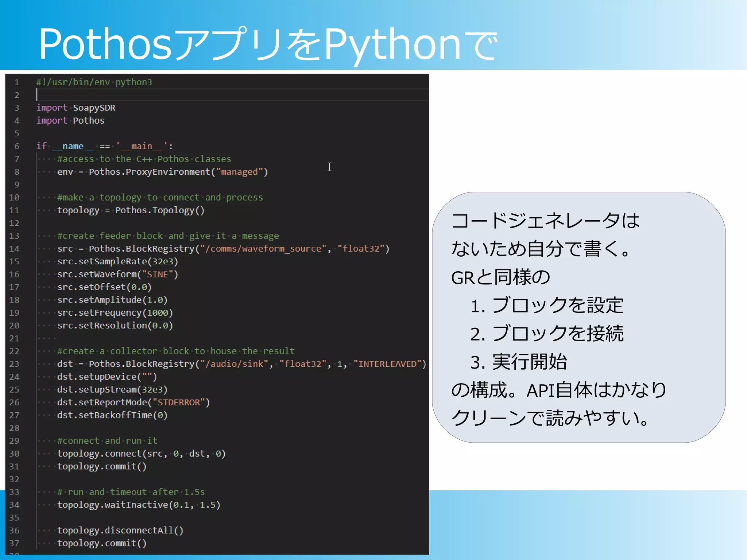Click the "if __name__ == '__main__':" line

105,146
